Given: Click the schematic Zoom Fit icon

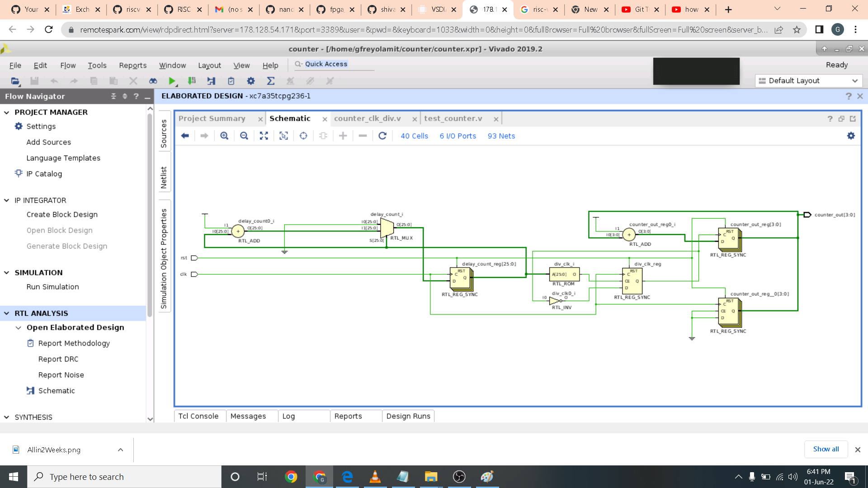Looking at the screenshot, I should (x=264, y=136).
